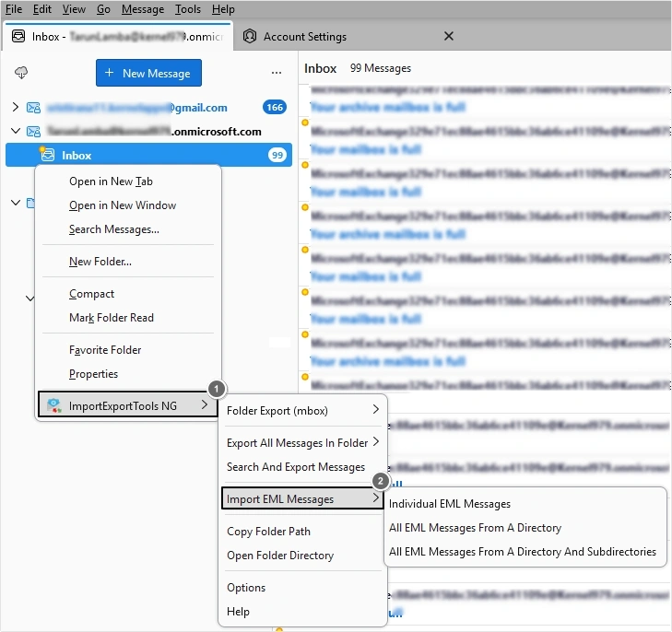This screenshot has height=632, width=672.
Task: Choose Copy Folder Path
Action: pyautogui.click(x=302, y=531)
